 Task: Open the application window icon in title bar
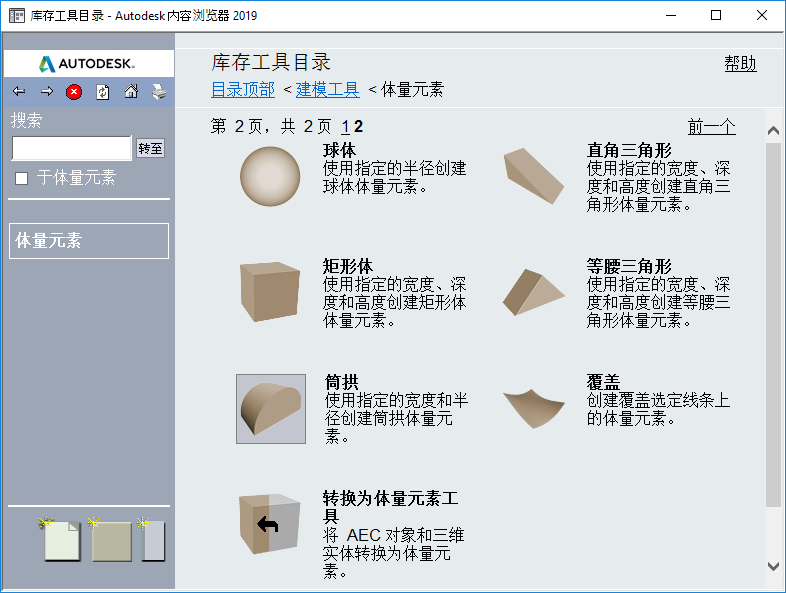click(x=17, y=16)
